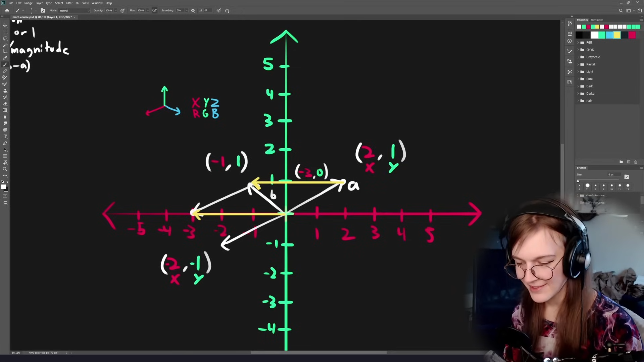
Task: Choose the Zoom tool
Action: coord(5,169)
